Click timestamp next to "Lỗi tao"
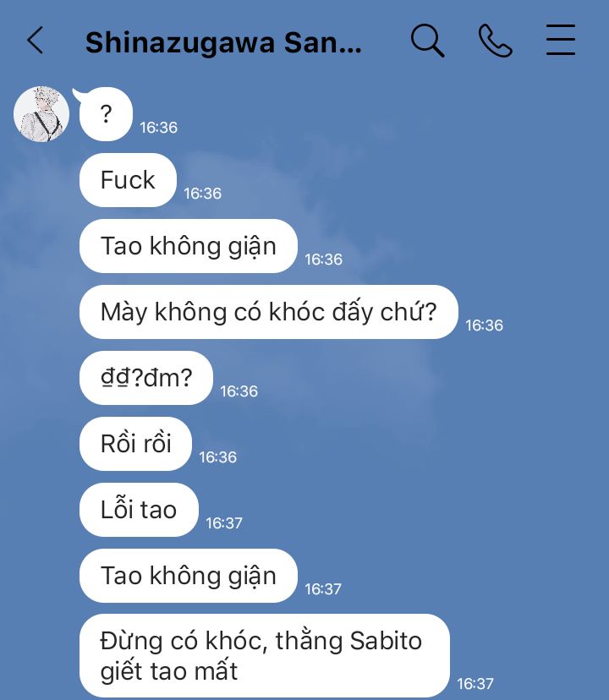This screenshot has width=609, height=700. [224, 523]
